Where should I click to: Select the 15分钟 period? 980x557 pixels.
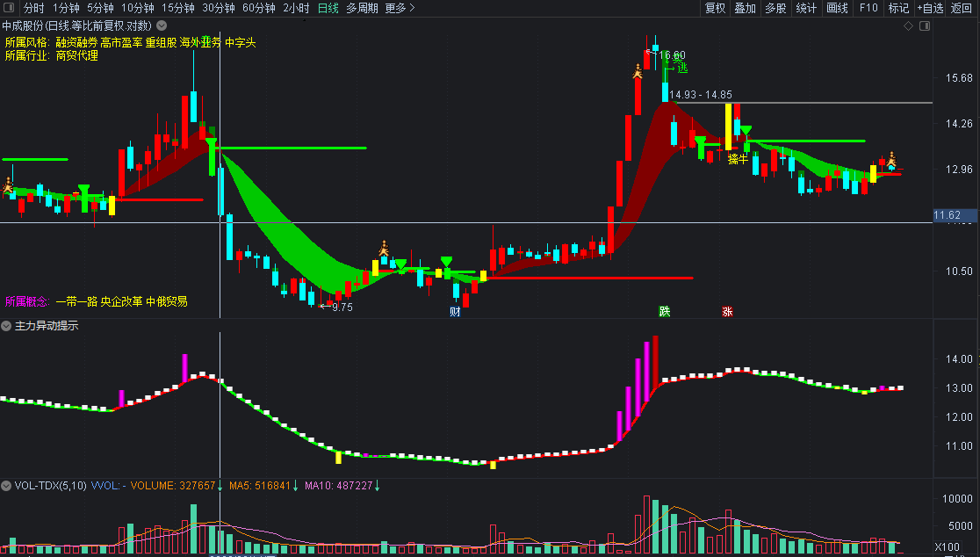178,8
